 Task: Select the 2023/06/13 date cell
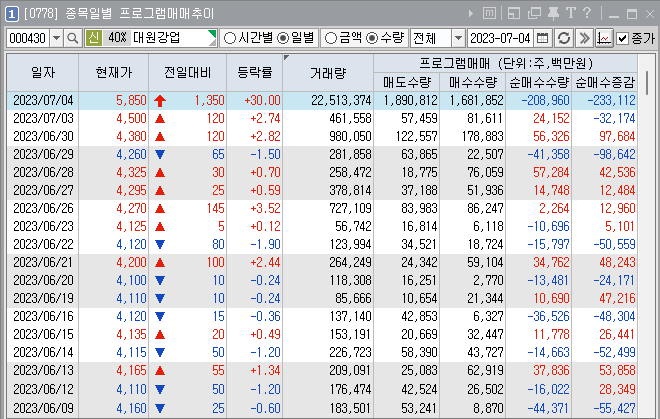pyautogui.click(x=43, y=371)
